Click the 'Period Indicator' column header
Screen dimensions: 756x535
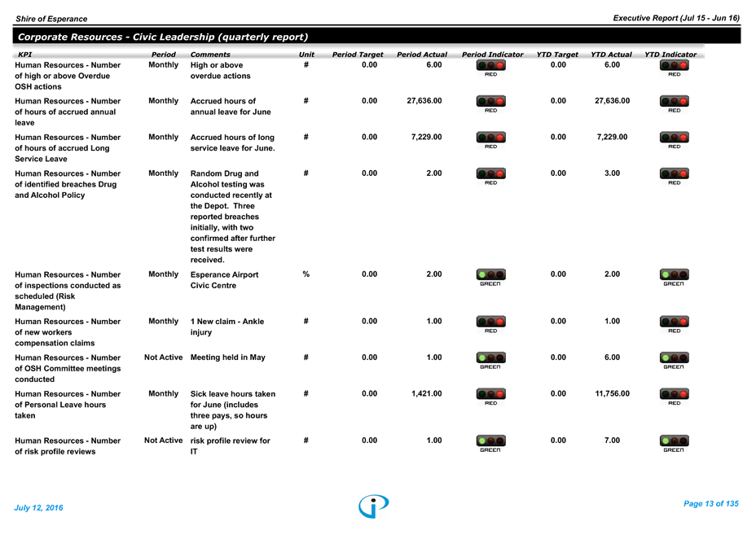coord(492,55)
